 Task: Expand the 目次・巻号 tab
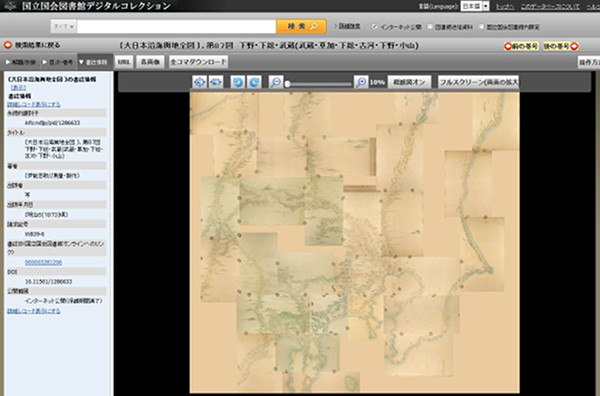[x=58, y=62]
